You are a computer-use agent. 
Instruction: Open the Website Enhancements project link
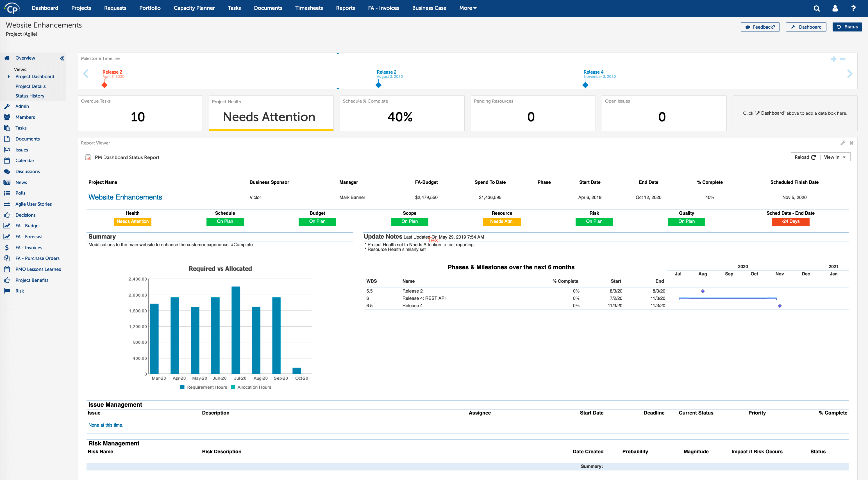(x=125, y=197)
